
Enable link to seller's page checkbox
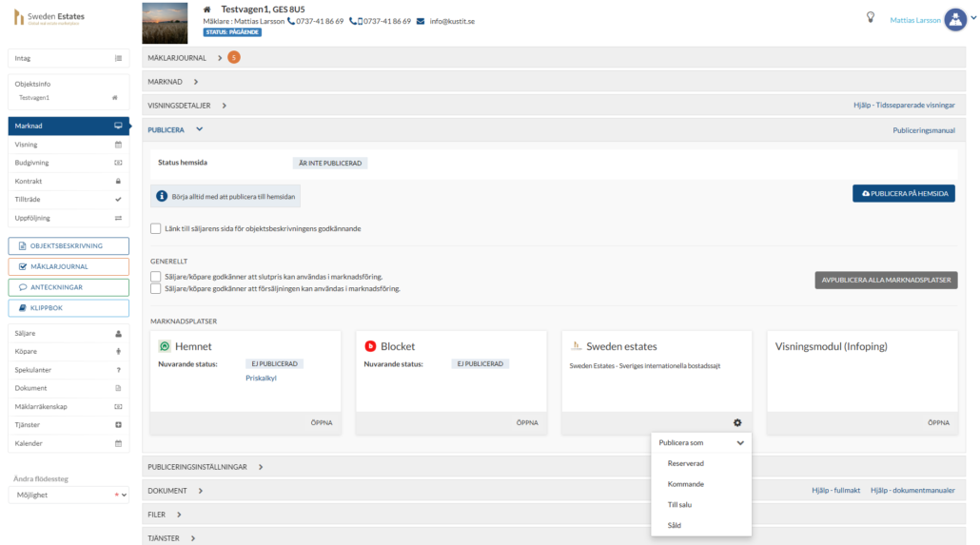tap(156, 228)
